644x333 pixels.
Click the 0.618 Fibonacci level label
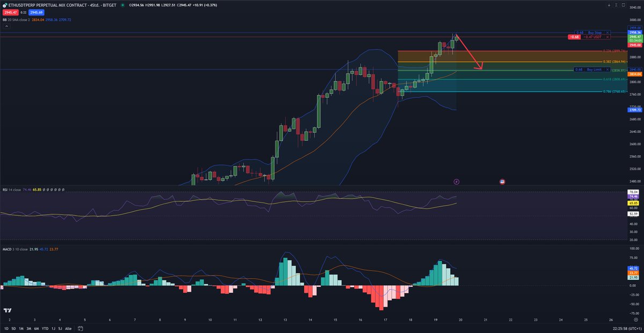[x=615, y=79]
